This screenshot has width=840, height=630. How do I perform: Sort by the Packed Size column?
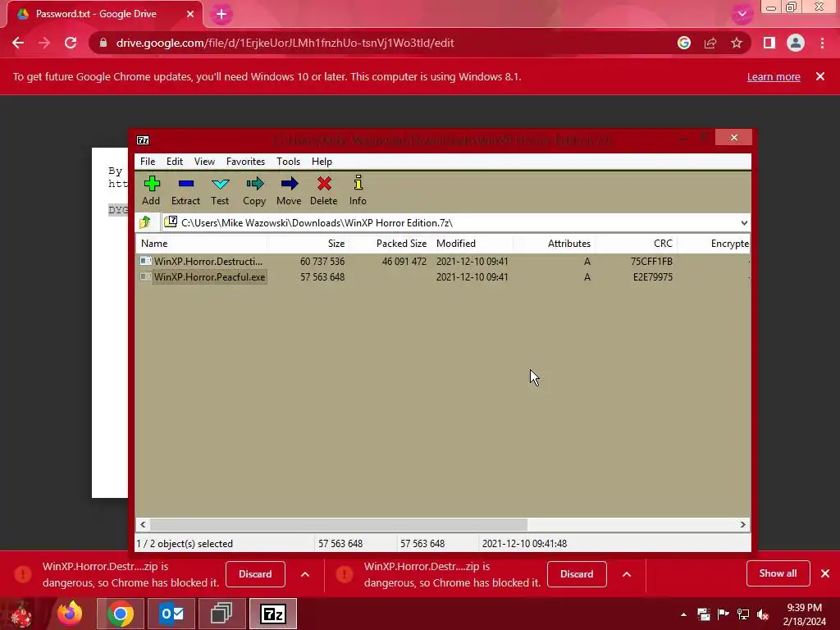[390, 243]
